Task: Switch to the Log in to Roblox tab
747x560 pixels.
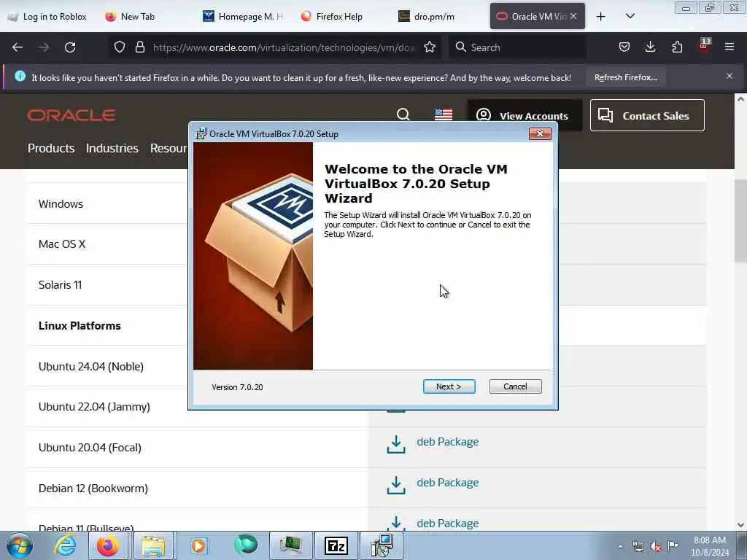Action: (47, 16)
